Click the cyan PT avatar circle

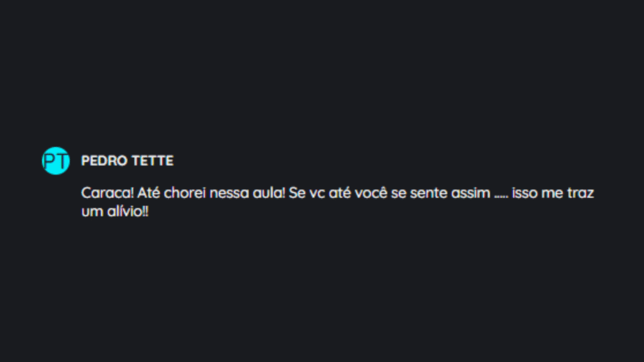(55, 161)
